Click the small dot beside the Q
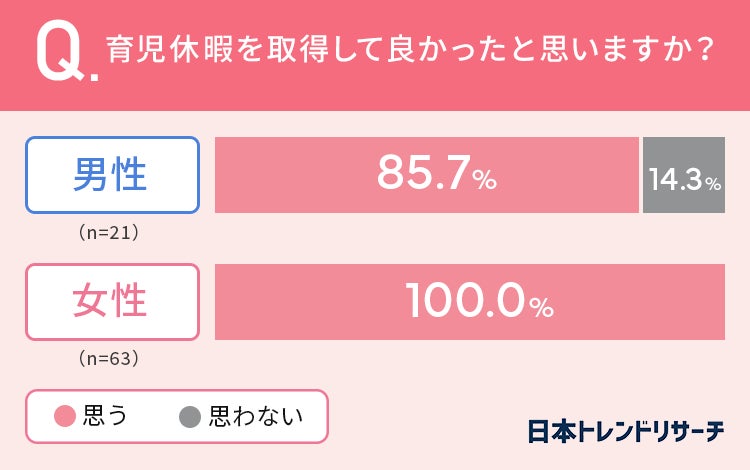The image size is (750, 470). point(95,75)
